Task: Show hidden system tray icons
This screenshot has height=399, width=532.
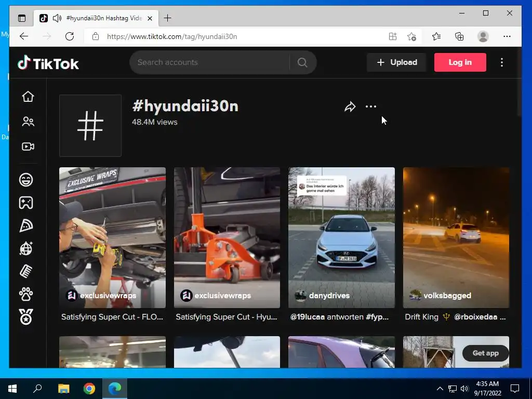Action: [x=440, y=389]
